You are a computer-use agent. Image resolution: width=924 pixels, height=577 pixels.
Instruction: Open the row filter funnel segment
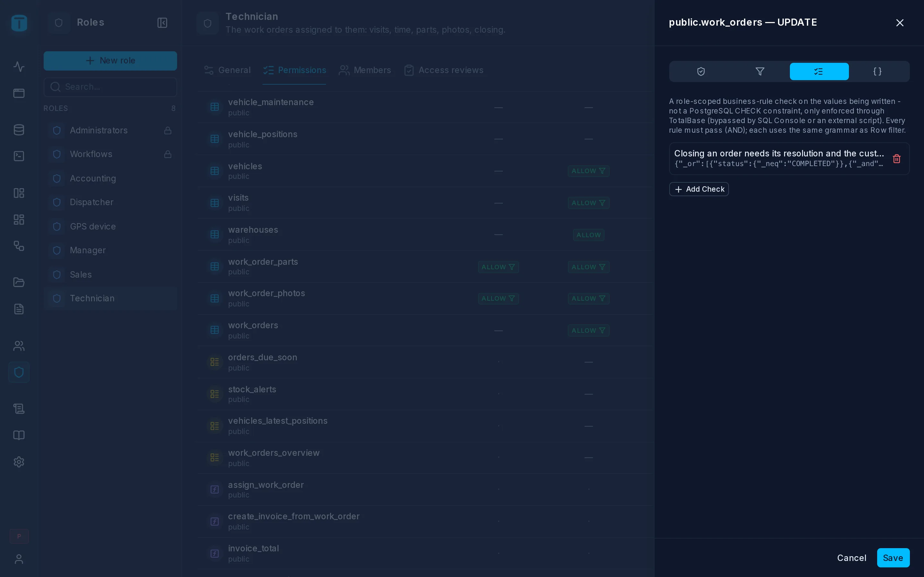click(x=760, y=71)
